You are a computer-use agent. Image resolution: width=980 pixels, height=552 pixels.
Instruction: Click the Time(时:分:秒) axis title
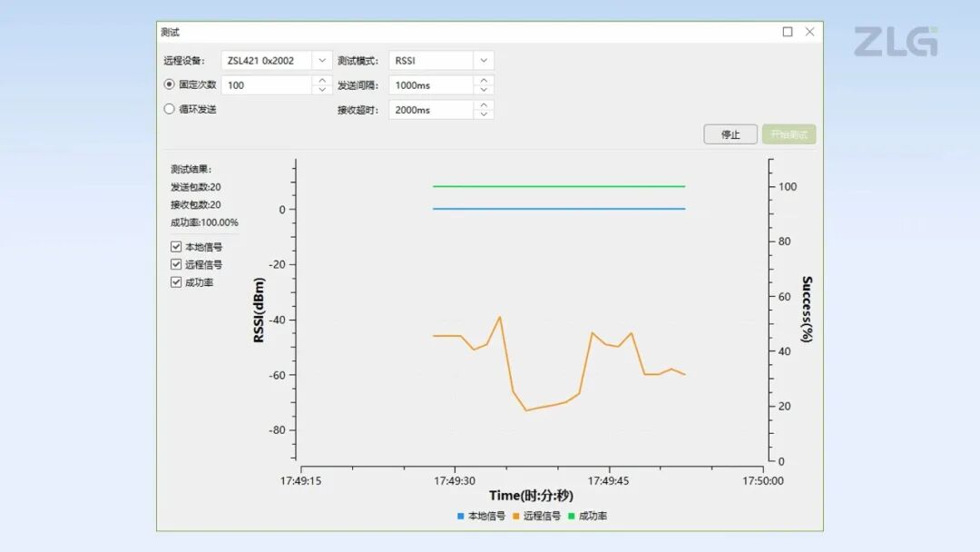pyautogui.click(x=531, y=496)
